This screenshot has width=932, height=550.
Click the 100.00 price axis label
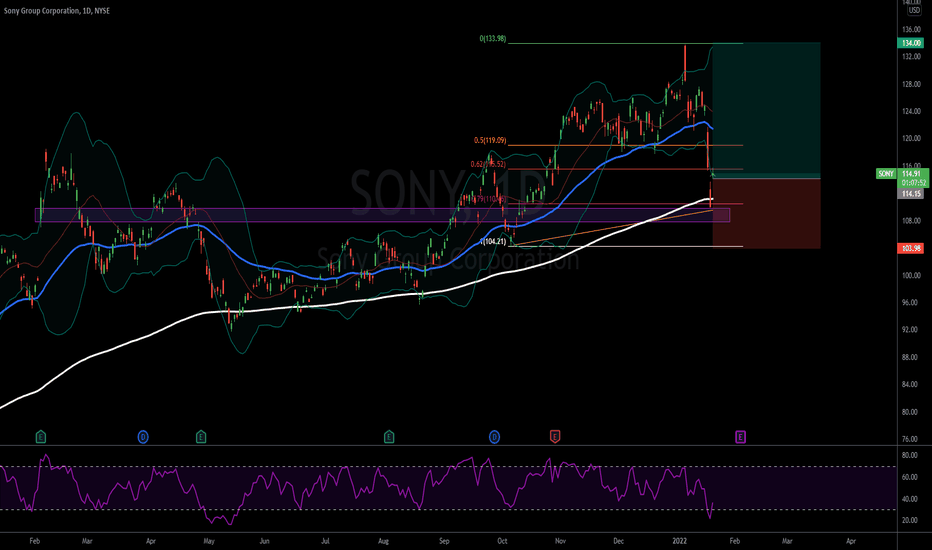(911, 275)
